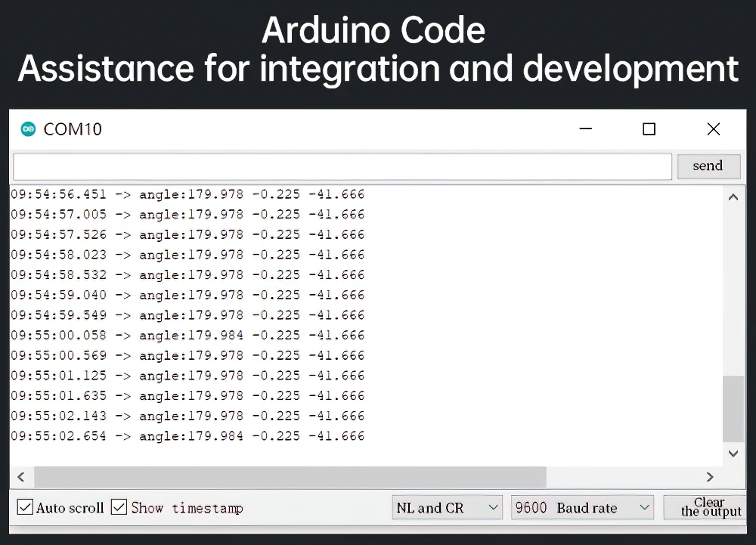Open the 9600 Baud rate dropdown
This screenshot has width=756, height=545.
(582, 507)
